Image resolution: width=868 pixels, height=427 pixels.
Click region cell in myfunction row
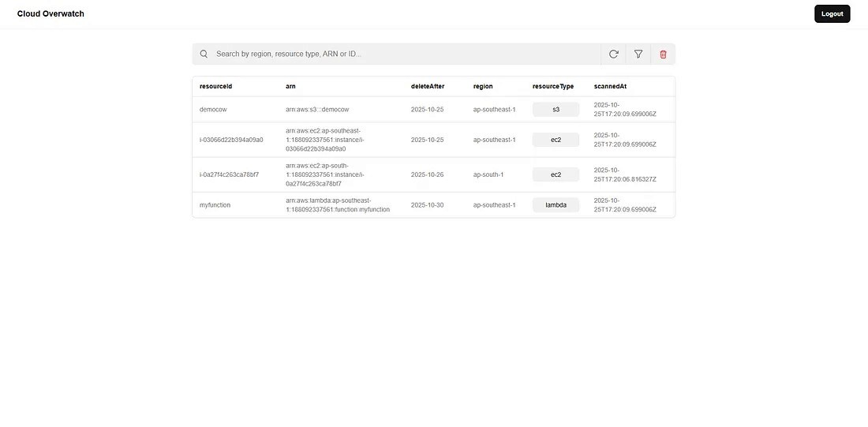[x=494, y=205]
